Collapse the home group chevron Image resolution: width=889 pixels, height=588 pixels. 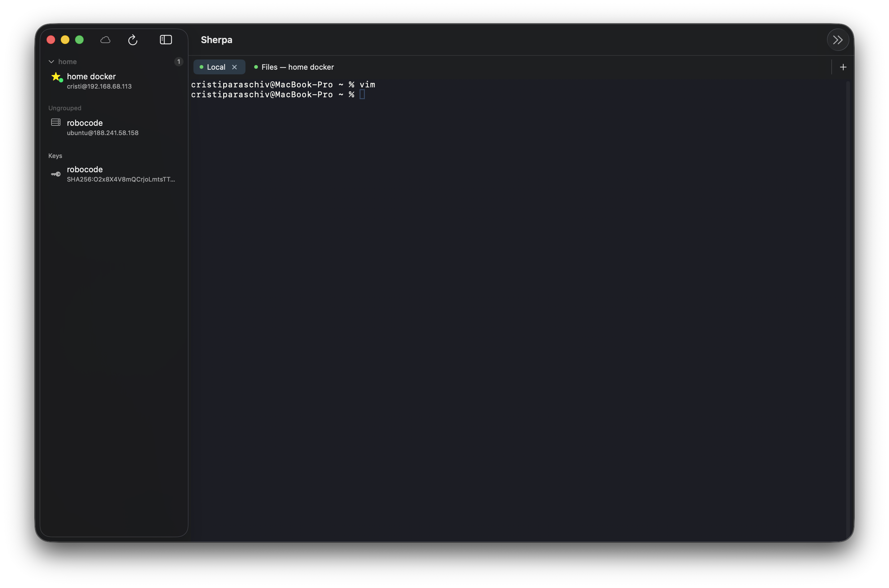click(x=51, y=62)
